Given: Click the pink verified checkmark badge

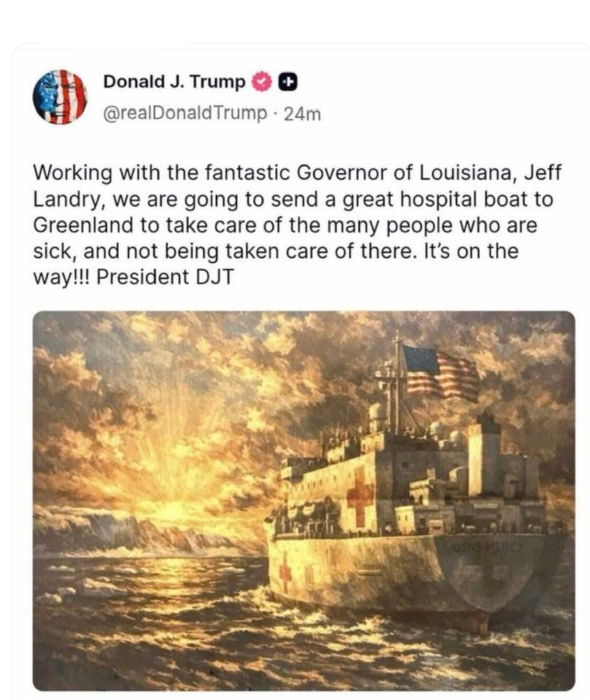Looking at the screenshot, I should tap(262, 82).
